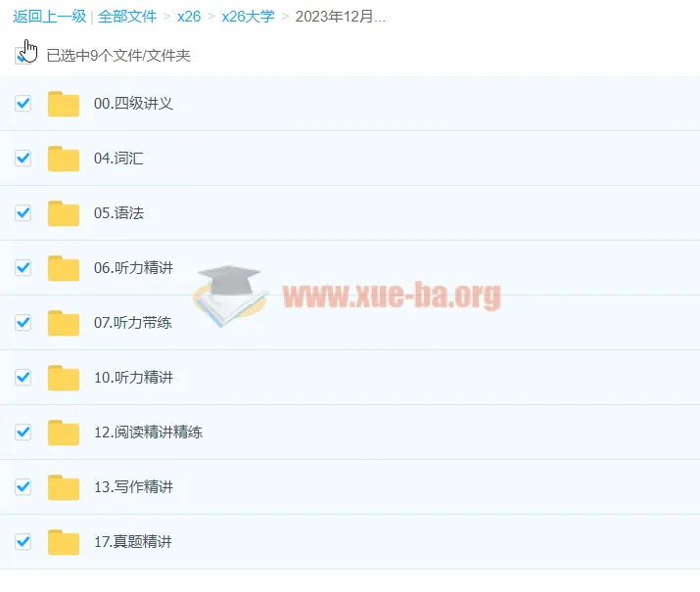Open folder name 13.写作精讲

(x=133, y=487)
